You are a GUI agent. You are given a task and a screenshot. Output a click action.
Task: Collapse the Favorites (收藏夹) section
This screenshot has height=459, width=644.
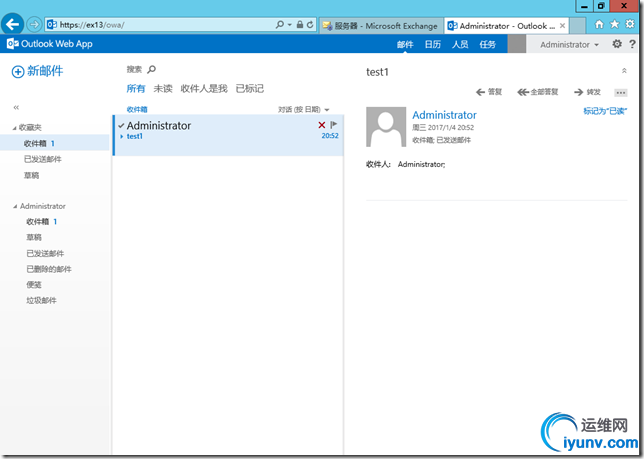15,128
